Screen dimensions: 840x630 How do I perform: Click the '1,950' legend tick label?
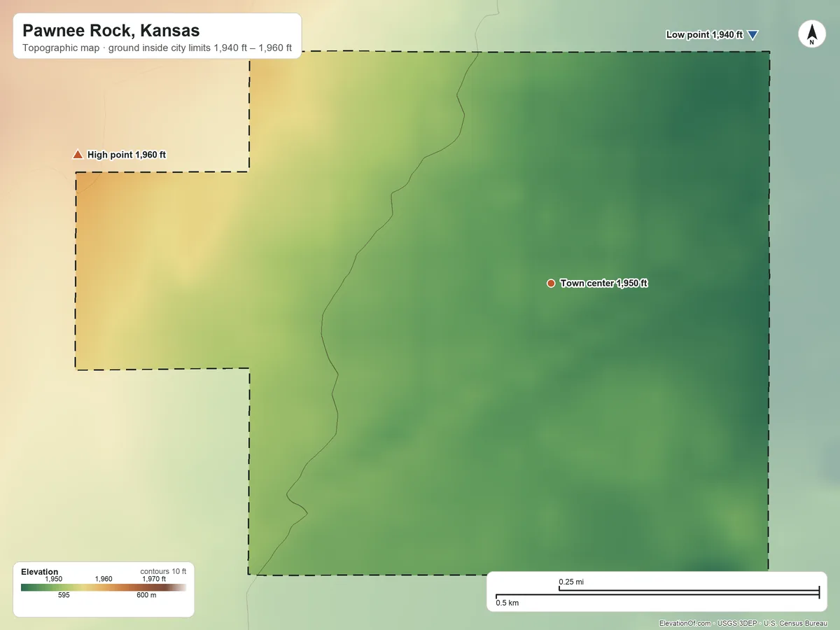coord(54,579)
